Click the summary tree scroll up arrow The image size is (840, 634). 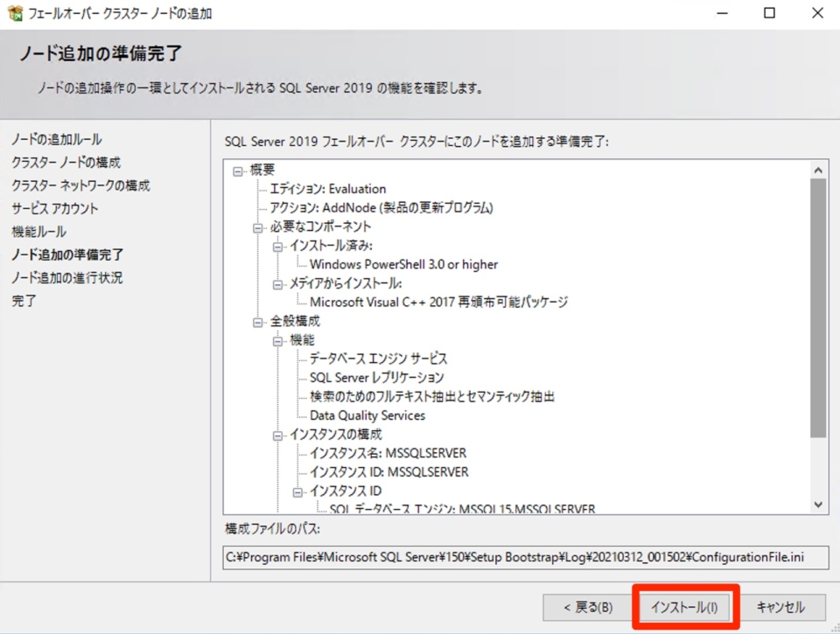tap(818, 171)
